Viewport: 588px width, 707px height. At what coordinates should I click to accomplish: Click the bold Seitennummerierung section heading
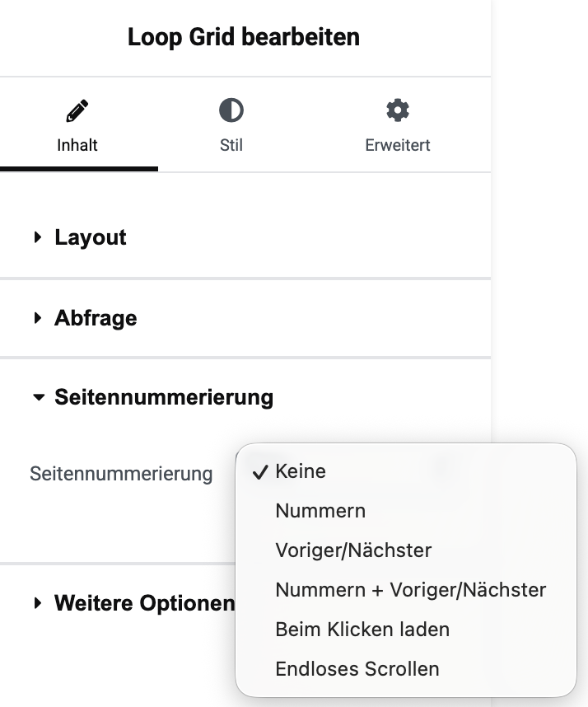coord(164,397)
